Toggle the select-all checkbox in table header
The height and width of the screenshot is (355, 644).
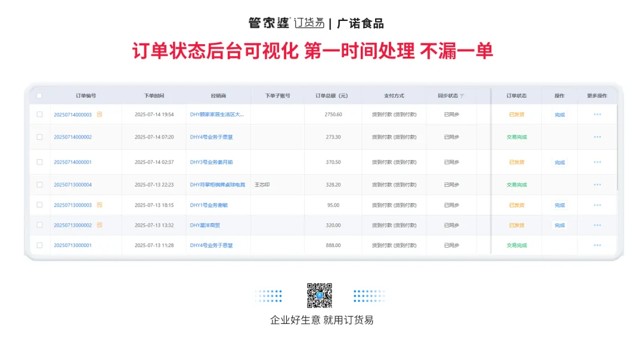(39, 95)
